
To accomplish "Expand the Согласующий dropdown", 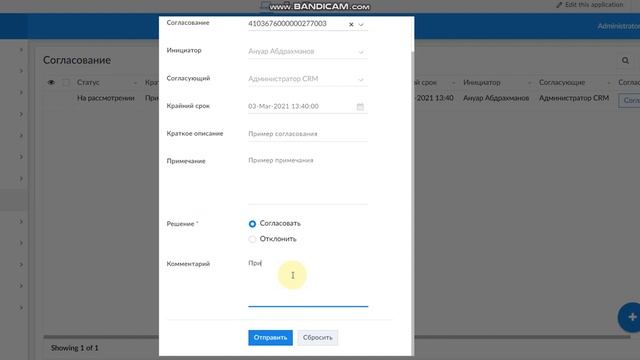I will coord(361,80).
